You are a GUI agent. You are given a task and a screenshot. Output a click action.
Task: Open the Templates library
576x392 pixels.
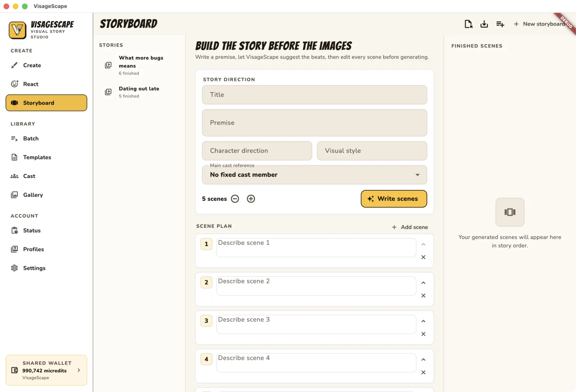click(46, 157)
